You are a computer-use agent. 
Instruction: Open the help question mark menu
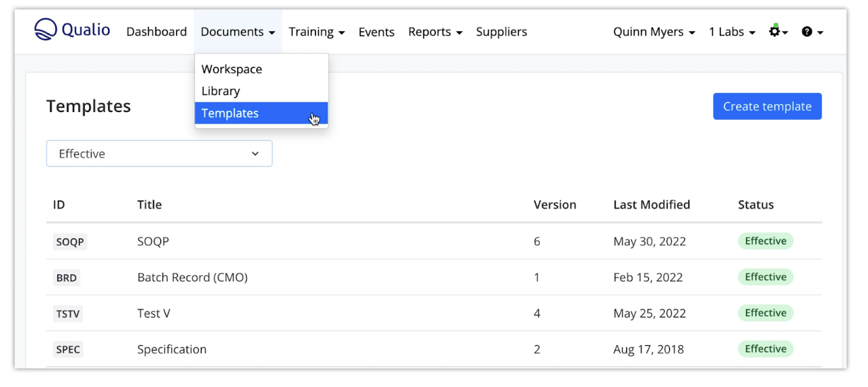click(811, 32)
